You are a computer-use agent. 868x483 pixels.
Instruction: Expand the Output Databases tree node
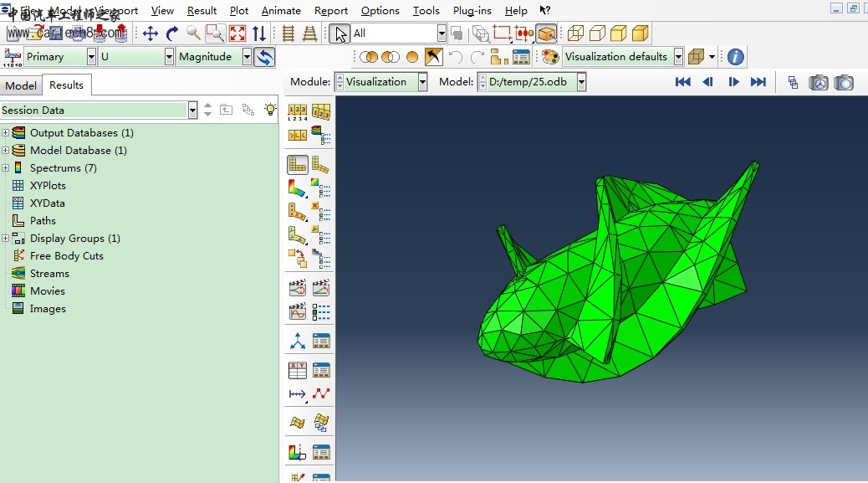click(x=5, y=133)
